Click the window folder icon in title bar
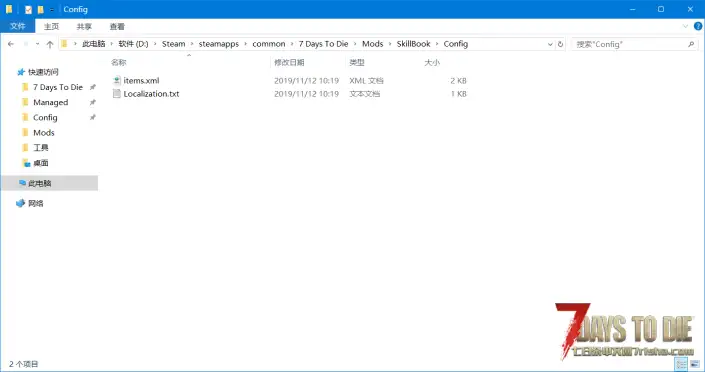This screenshot has height=372, width=705. [x=9, y=9]
